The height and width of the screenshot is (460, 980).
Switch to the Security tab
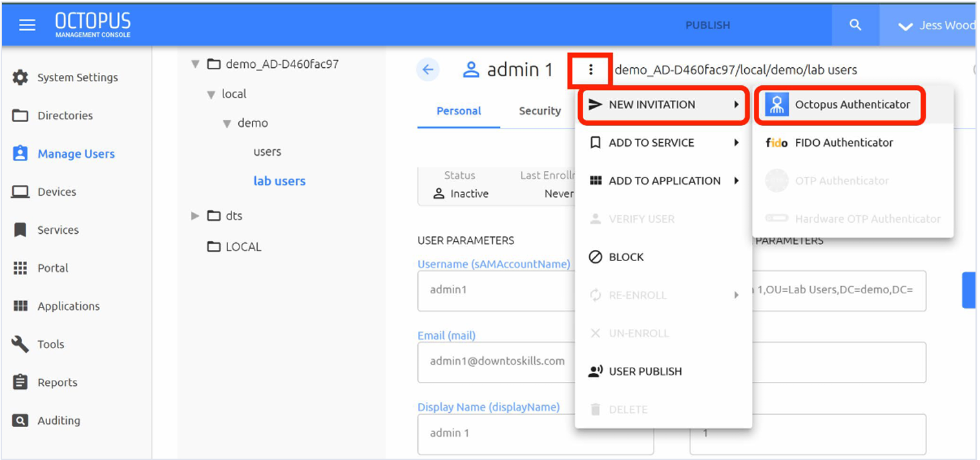pyautogui.click(x=540, y=111)
